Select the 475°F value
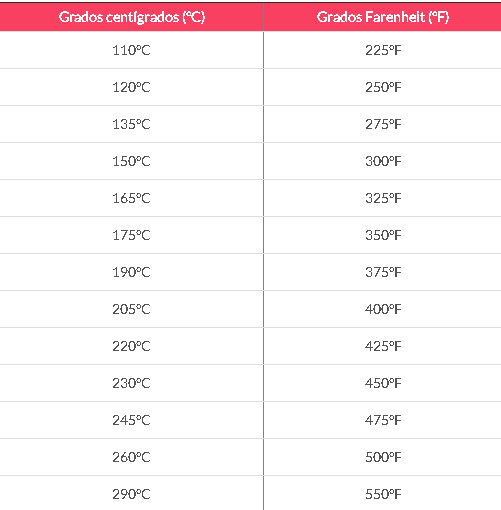Viewport: 501px width, 510px height. [x=383, y=420]
